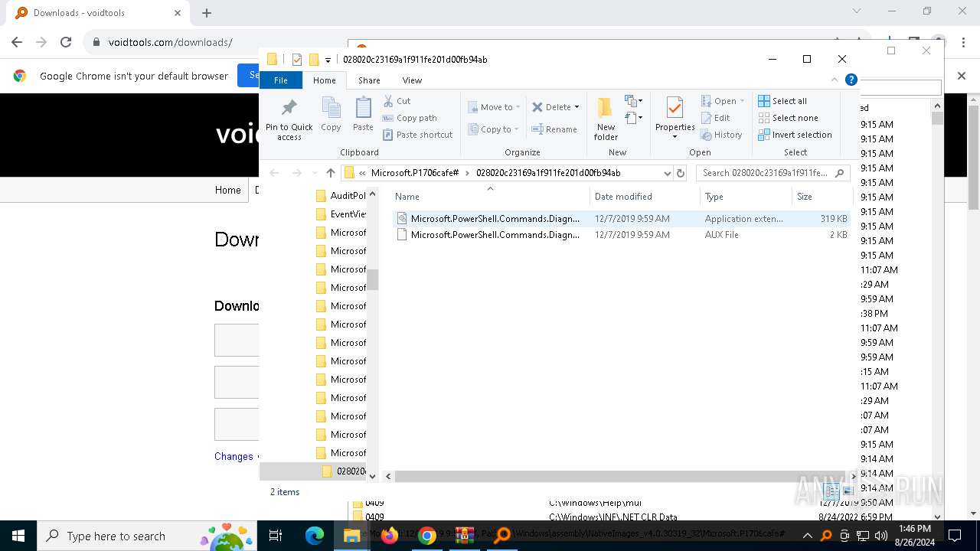Open Windows Start menu
The width and height of the screenshot is (980, 551).
pyautogui.click(x=18, y=536)
